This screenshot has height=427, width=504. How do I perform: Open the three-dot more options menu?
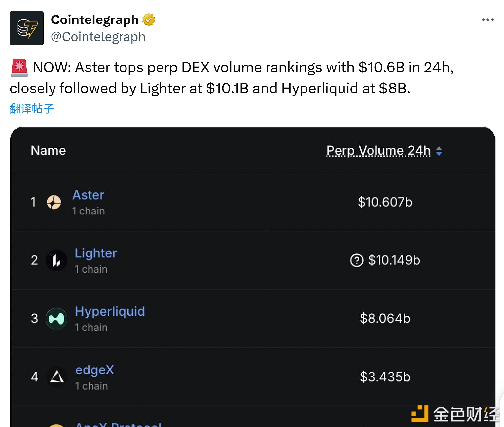[x=487, y=20]
